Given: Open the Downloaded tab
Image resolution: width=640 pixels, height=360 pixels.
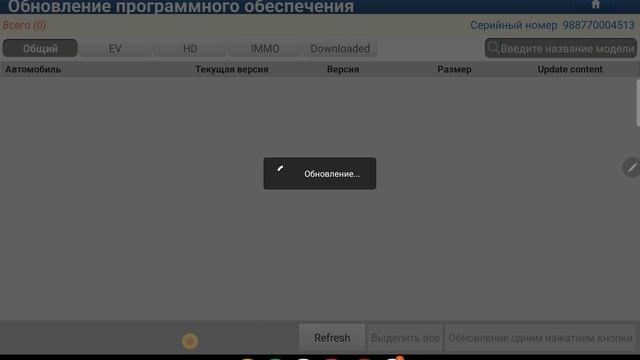Looking at the screenshot, I should click(340, 48).
